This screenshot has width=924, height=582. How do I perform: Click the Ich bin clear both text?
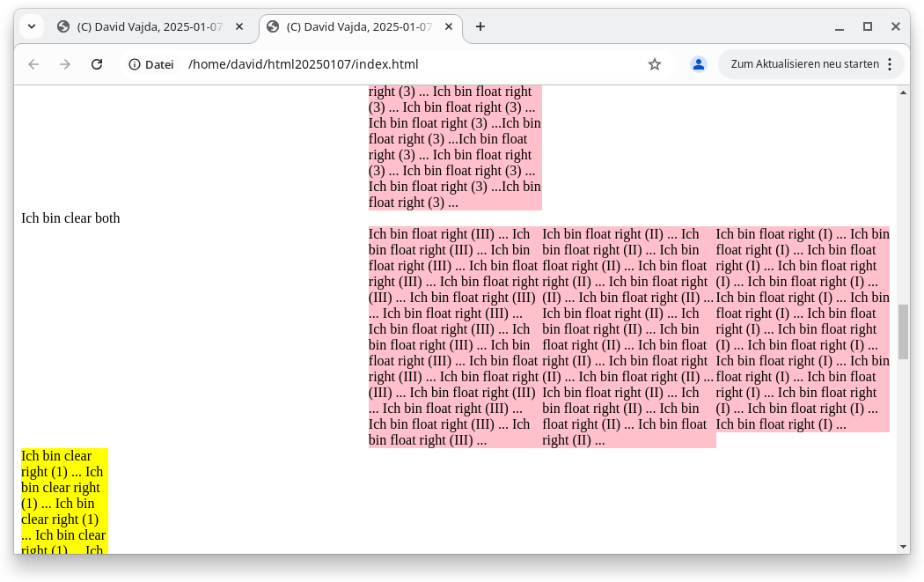pyautogui.click(x=70, y=217)
